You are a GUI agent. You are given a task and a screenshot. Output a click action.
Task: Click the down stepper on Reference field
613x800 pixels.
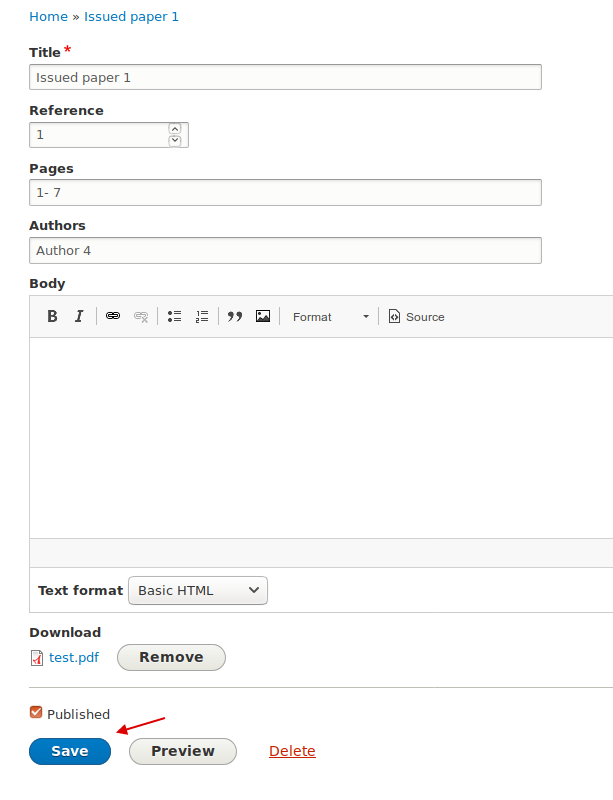pyautogui.click(x=175, y=140)
